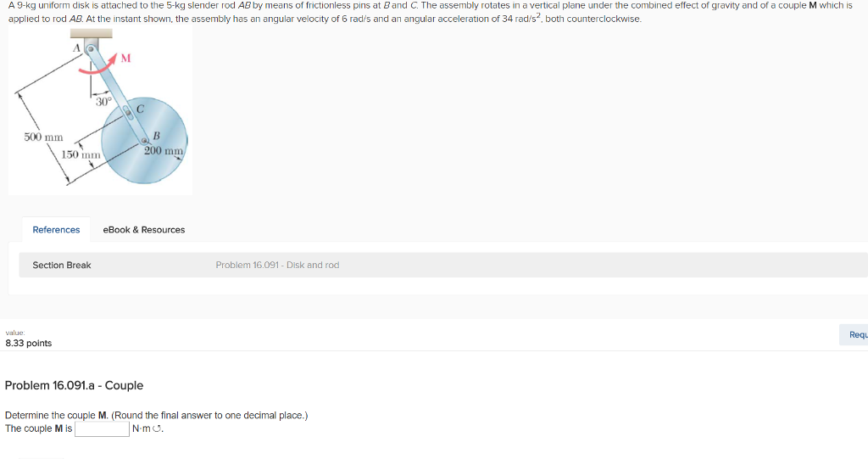Image resolution: width=868 pixels, height=459 pixels.
Task: Open the eBook & Resources link
Action: coord(143,230)
